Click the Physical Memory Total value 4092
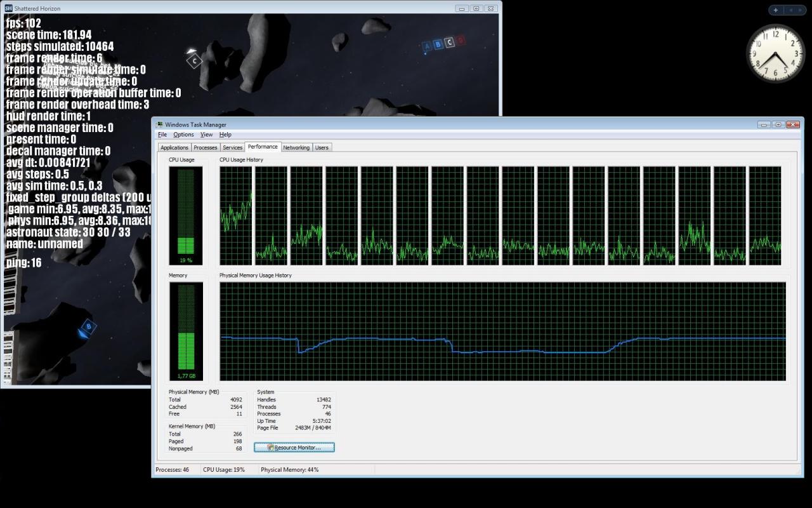The height and width of the screenshot is (508, 812). point(236,400)
